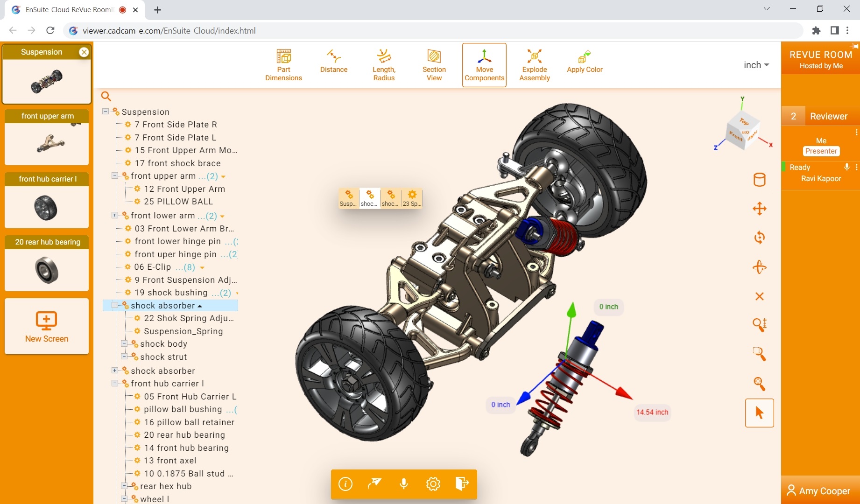Open the 20 rear hub bearing thumbnail

point(47,263)
